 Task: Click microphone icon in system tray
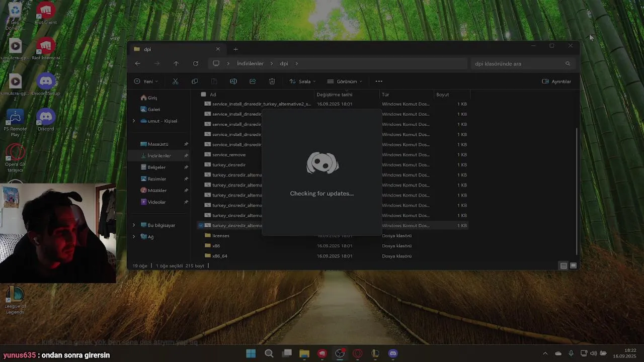(x=571, y=353)
